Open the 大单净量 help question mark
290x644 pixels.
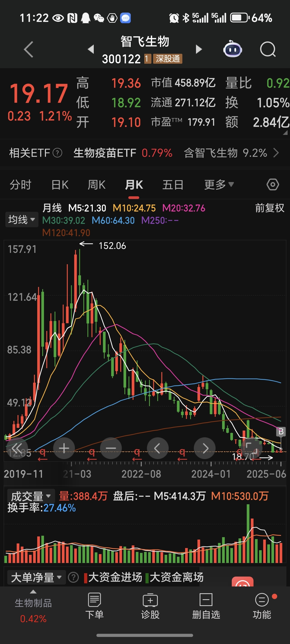coord(73,577)
